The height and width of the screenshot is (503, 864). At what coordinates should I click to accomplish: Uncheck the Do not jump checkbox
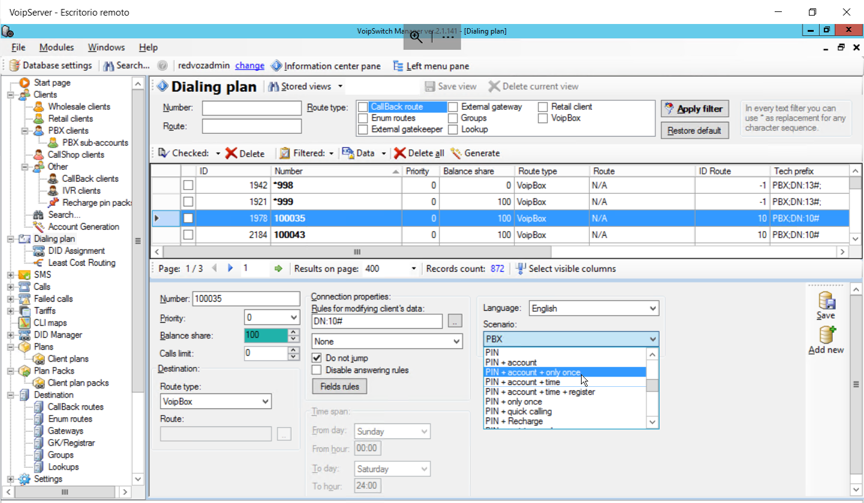317,358
